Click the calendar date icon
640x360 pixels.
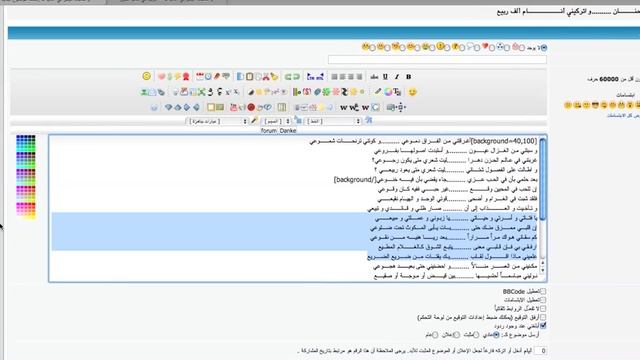click(200, 76)
